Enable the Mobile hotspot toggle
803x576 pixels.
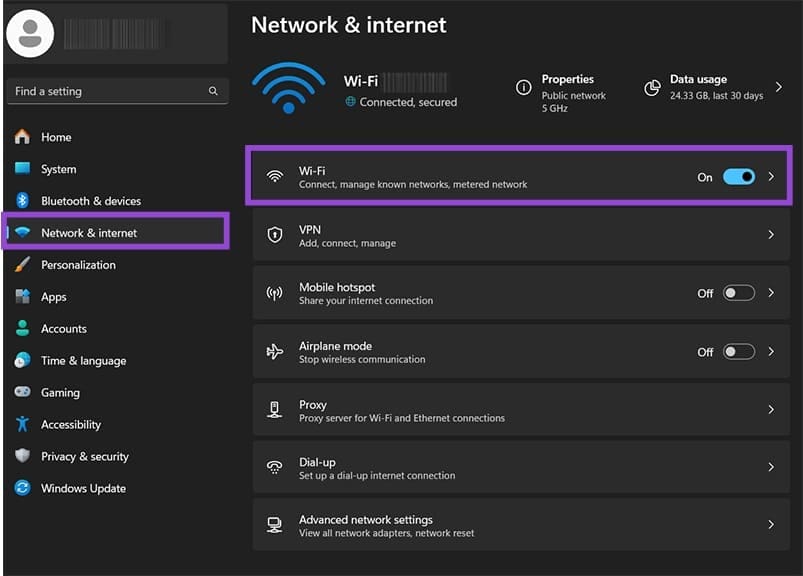tap(739, 293)
